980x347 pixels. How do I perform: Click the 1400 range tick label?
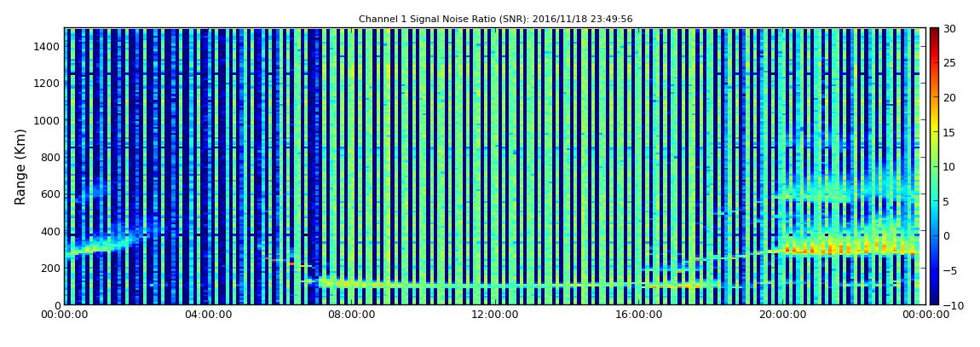[x=47, y=46]
